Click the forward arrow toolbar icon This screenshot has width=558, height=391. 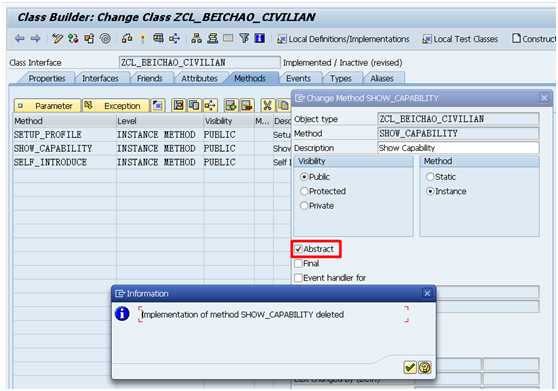(35, 38)
